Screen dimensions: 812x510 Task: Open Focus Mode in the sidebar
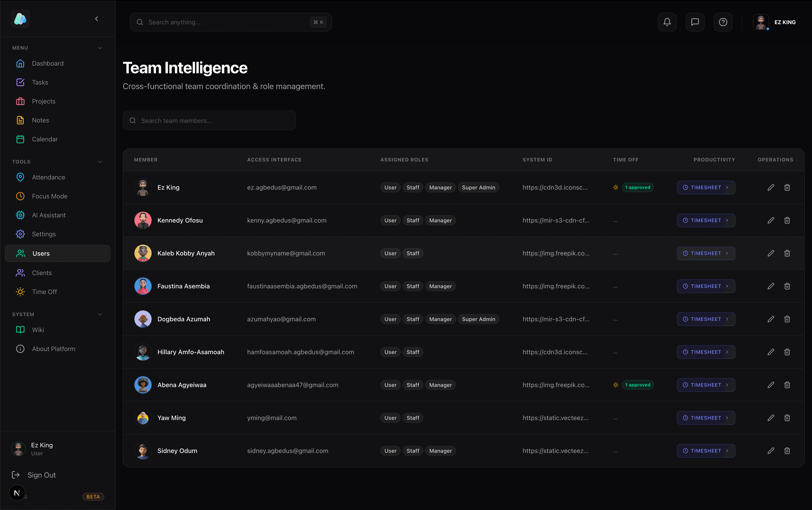tap(58, 196)
